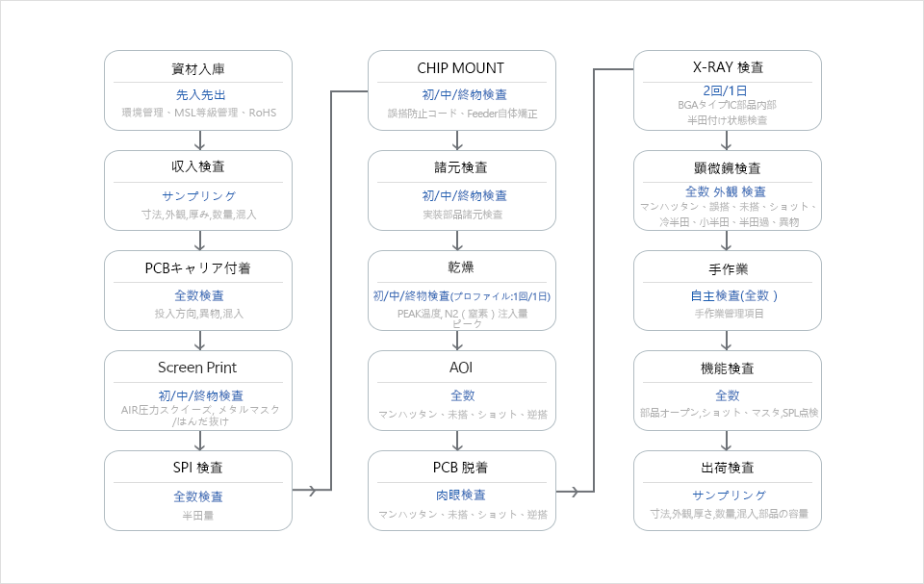924x584 pixels.
Task: Click the CHIP MOUNT step title
Action: tap(461, 68)
